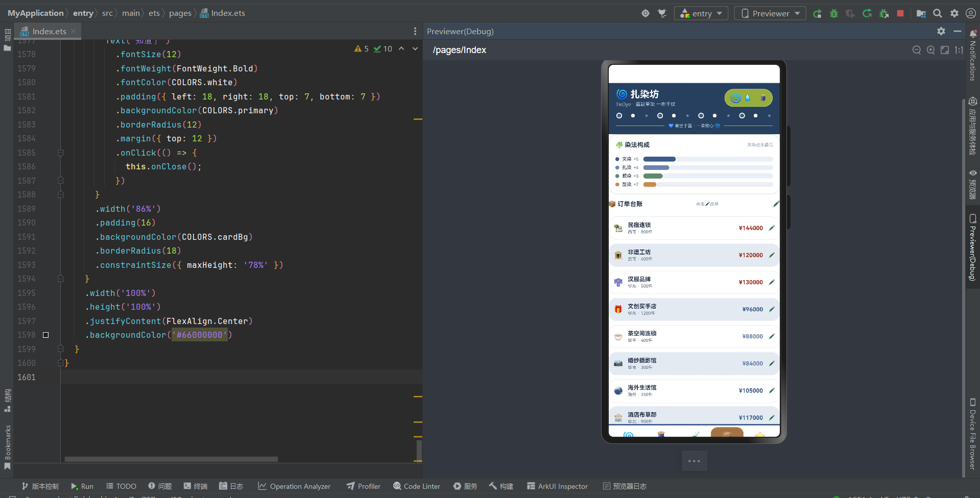Viewport: 980px width, 498px height.
Task: Hide the Previewer panel with minimize dash
Action: tap(958, 31)
